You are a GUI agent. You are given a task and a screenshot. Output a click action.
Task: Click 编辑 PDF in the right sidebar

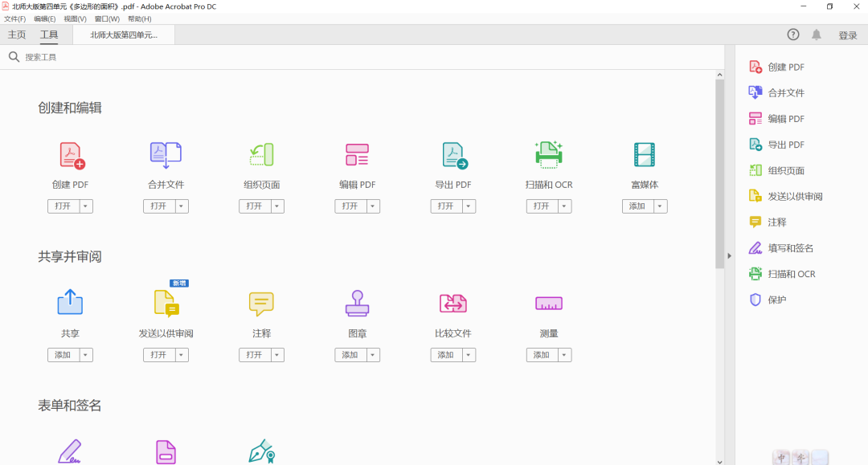[x=776, y=119]
